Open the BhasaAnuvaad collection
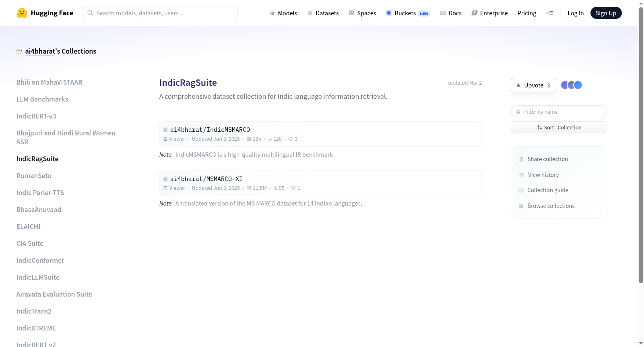644x347 pixels. [39, 210]
